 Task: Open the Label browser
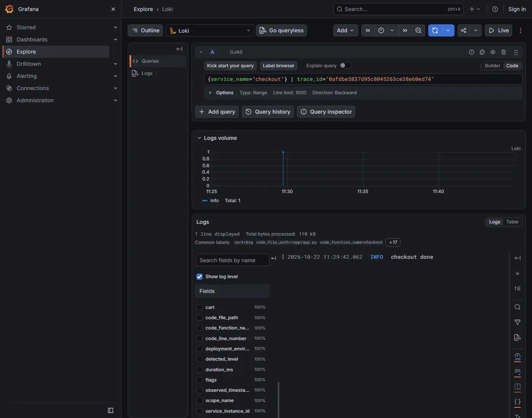pyautogui.click(x=279, y=66)
